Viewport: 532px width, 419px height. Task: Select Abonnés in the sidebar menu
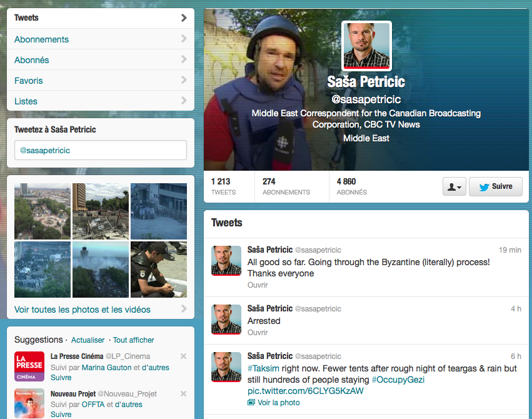click(x=31, y=60)
